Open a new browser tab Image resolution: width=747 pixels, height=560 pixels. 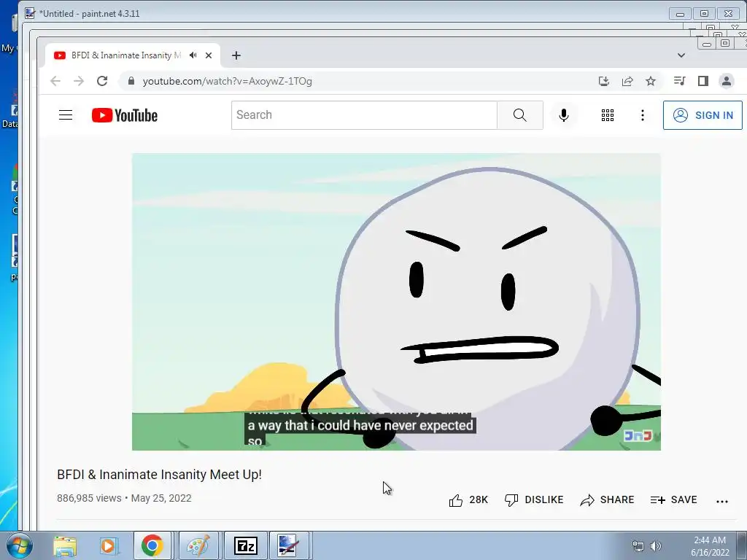236,55
